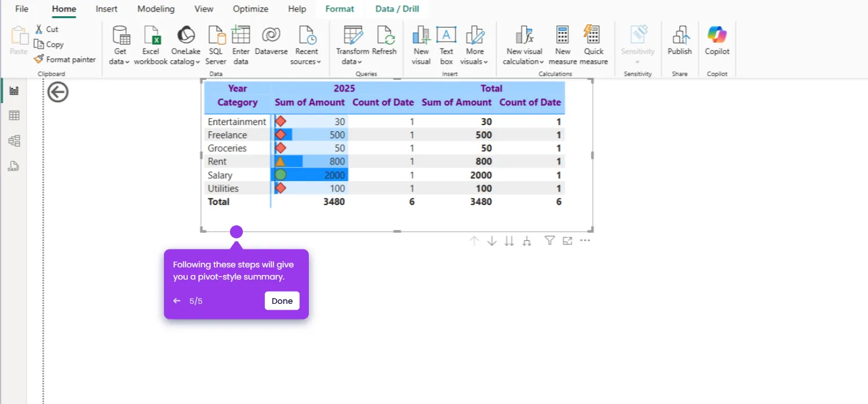Image resolution: width=868 pixels, height=404 pixels.
Task: Open More options ellipsis on visual
Action: [585, 241]
